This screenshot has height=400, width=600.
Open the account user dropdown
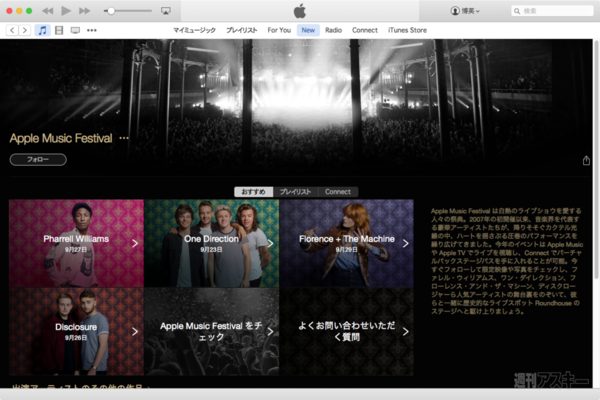tap(465, 11)
